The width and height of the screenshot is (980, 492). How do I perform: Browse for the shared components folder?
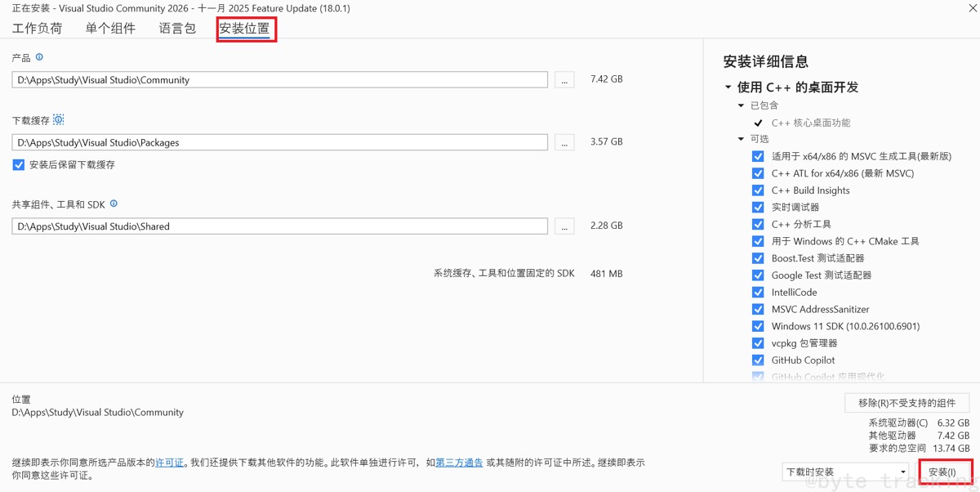[563, 226]
